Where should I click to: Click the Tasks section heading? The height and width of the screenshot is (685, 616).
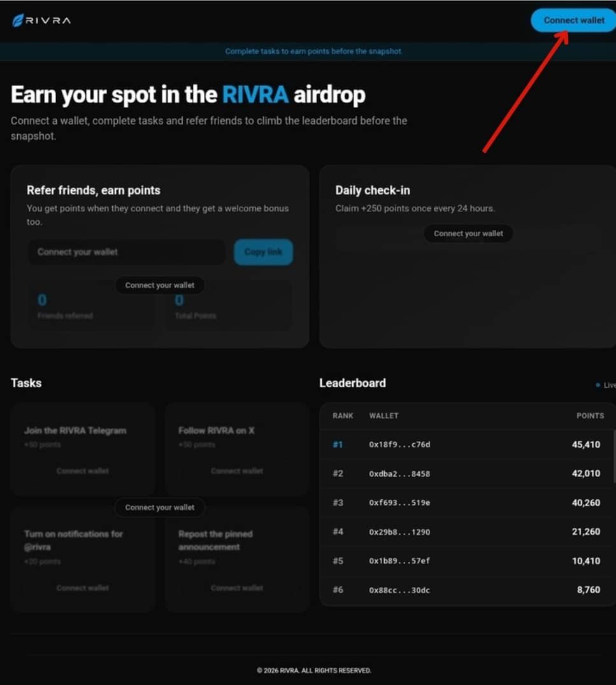tap(26, 383)
